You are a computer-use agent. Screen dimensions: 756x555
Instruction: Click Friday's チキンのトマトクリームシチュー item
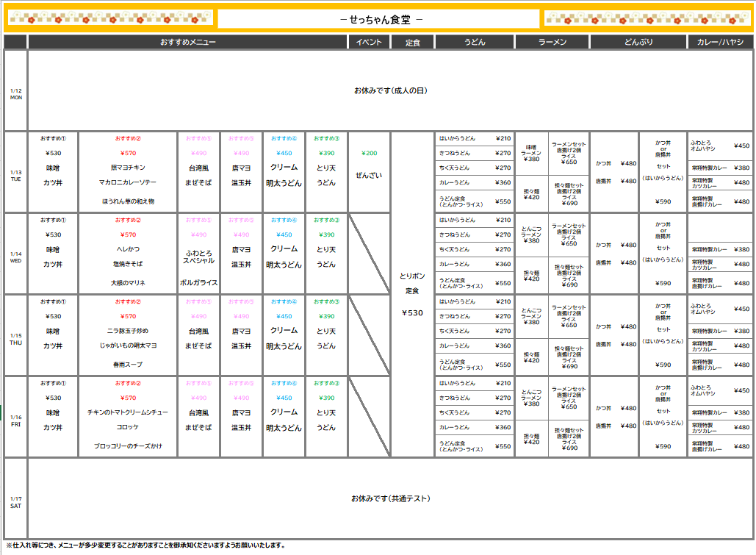click(x=128, y=412)
